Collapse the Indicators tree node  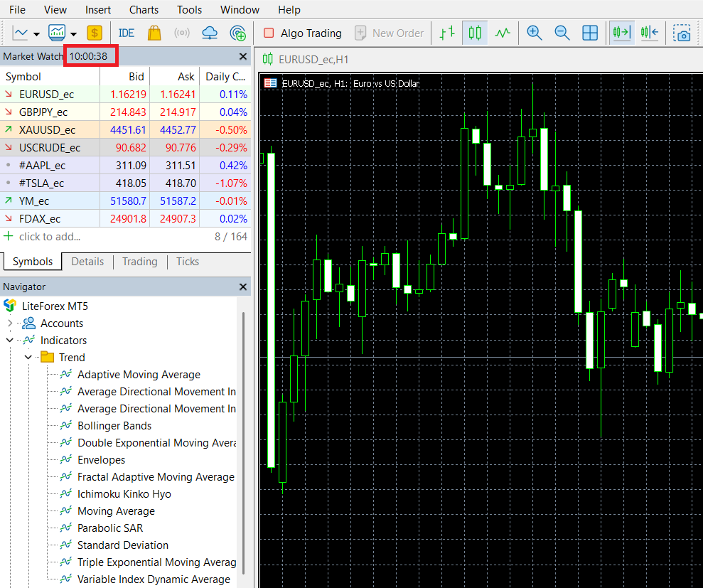point(10,340)
